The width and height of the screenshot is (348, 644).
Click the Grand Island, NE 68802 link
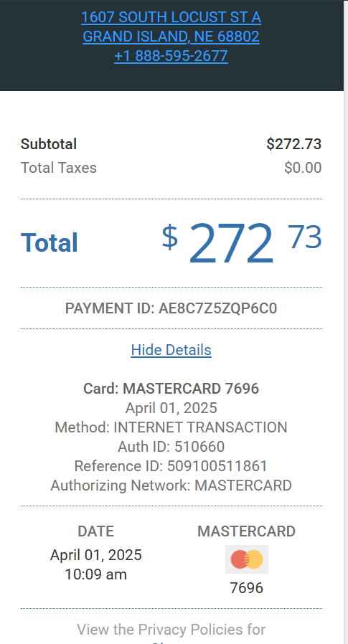pos(171,37)
